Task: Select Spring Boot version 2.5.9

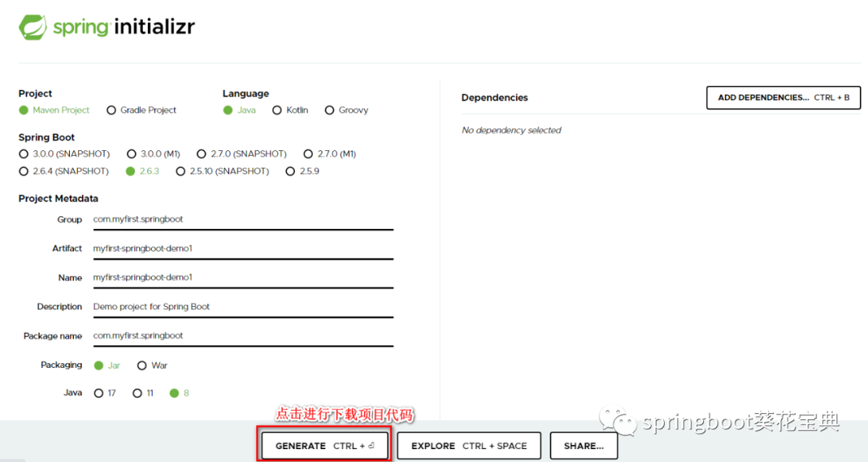Action: (302, 171)
